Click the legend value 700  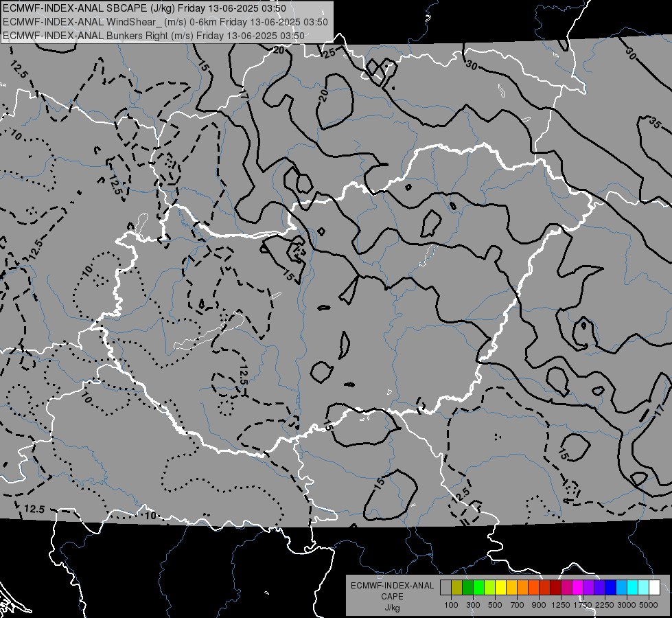tap(518, 605)
